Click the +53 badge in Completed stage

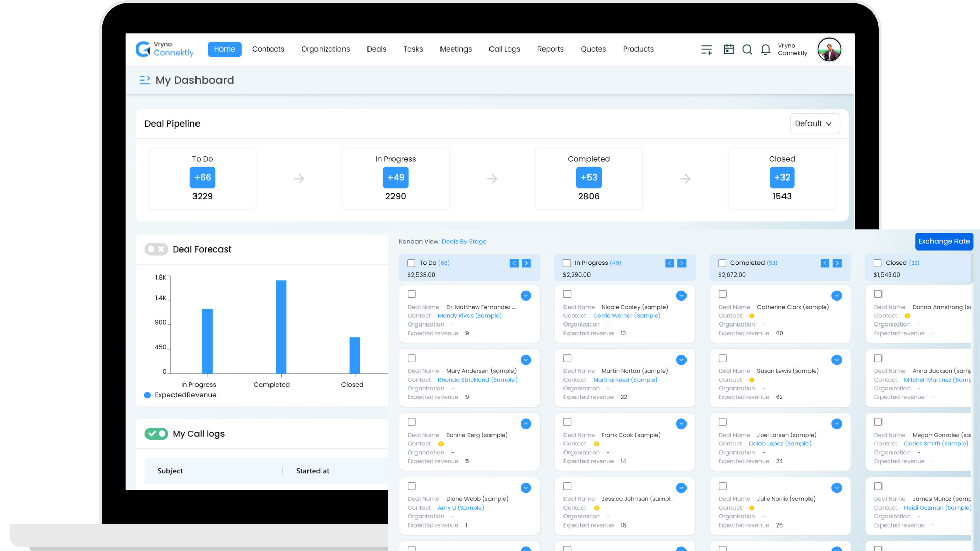[589, 178]
